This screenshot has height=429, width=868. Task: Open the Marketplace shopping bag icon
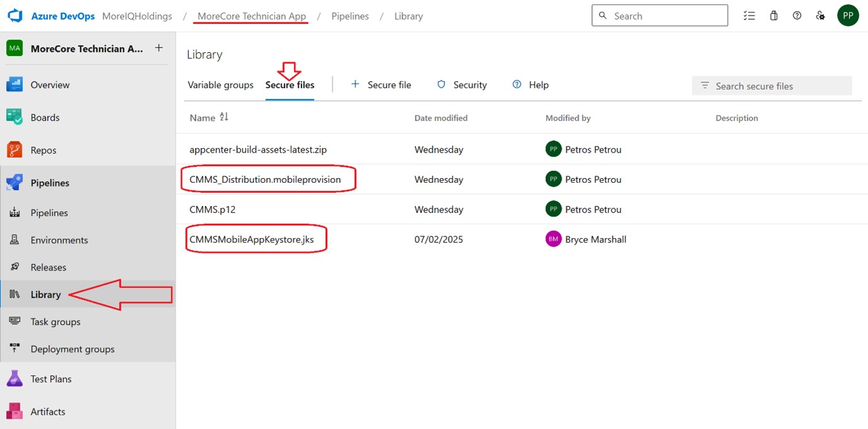[773, 16]
